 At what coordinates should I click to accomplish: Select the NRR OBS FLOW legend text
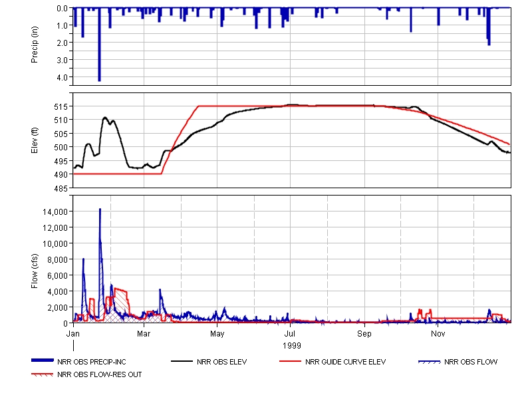471,362
